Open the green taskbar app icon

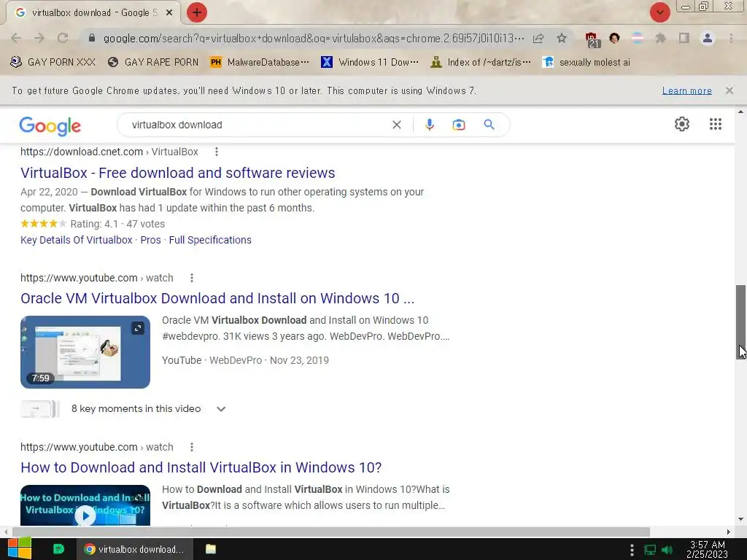(x=58, y=549)
